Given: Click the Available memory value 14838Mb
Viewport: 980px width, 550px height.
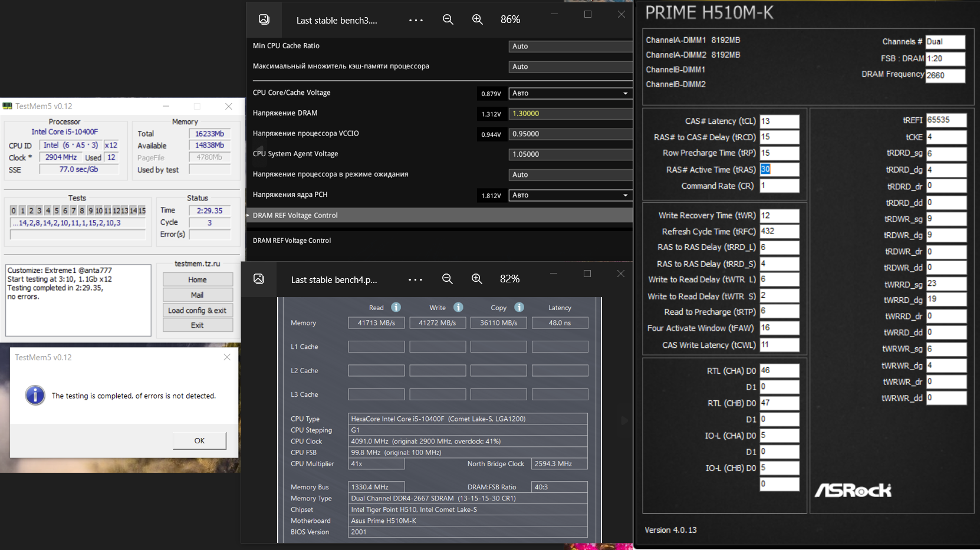Looking at the screenshot, I should pos(210,145).
